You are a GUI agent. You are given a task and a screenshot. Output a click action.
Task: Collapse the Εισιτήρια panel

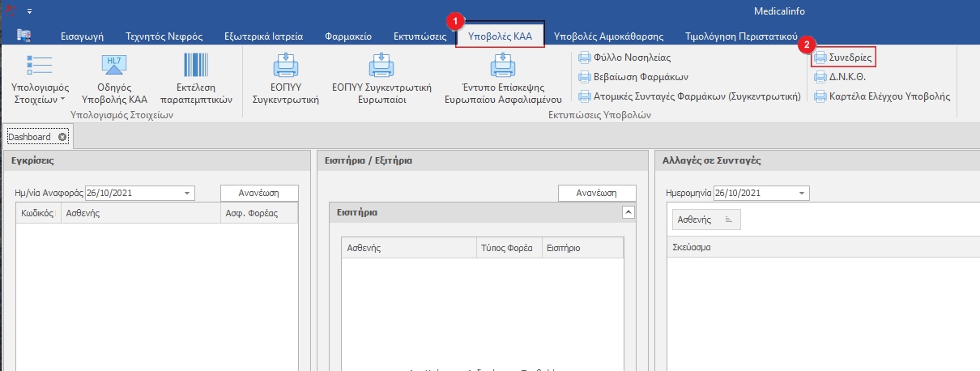coord(627,212)
